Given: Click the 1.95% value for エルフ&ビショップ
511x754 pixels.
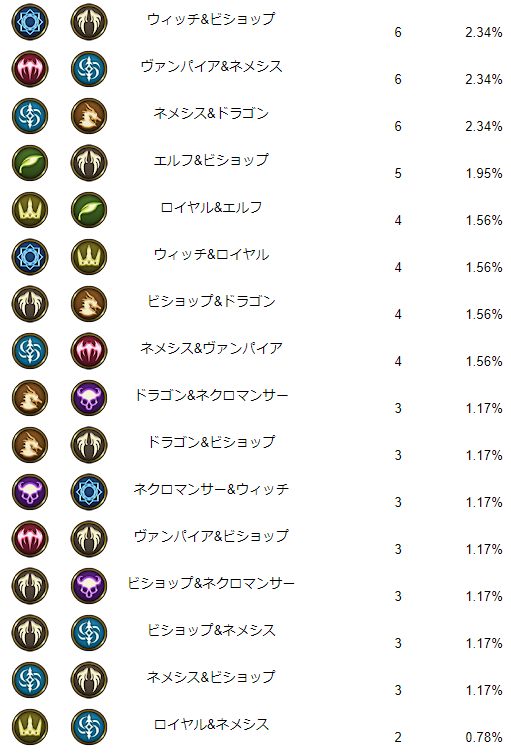Looking at the screenshot, I should pos(484,173).
